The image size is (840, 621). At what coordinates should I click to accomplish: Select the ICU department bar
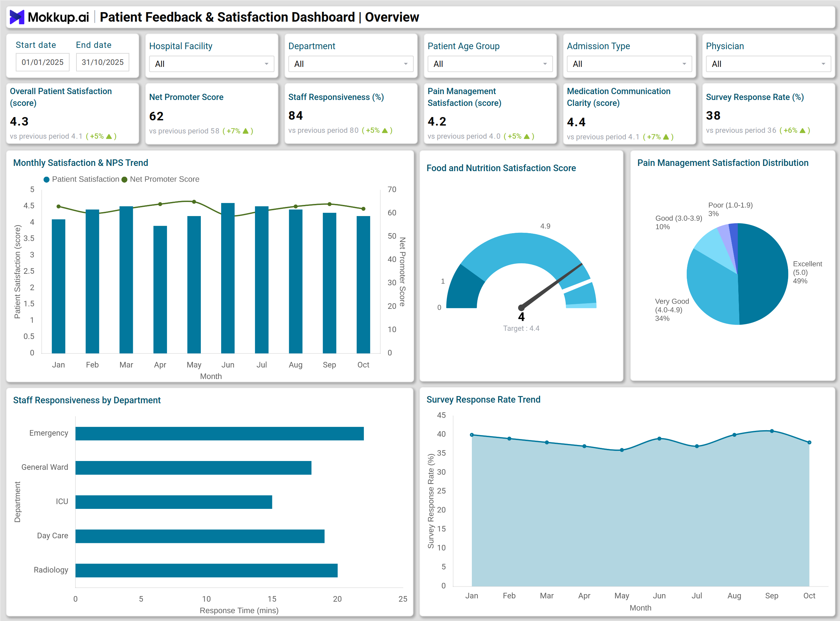point(174,502)
